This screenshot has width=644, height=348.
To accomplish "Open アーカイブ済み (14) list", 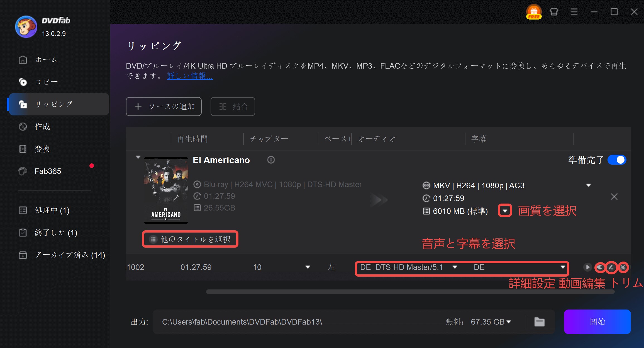I will [58, 255].
